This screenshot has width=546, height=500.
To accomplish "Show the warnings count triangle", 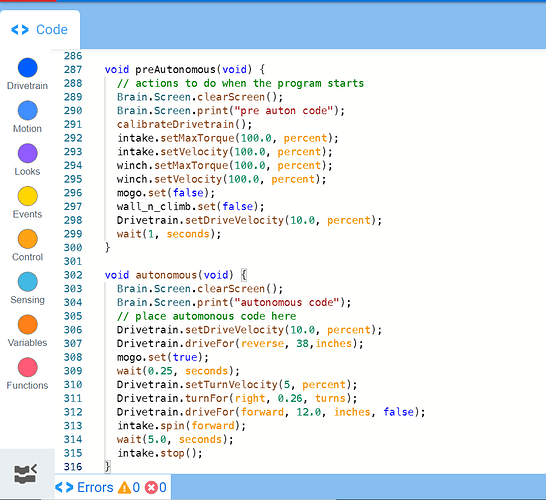I will 124,487.
